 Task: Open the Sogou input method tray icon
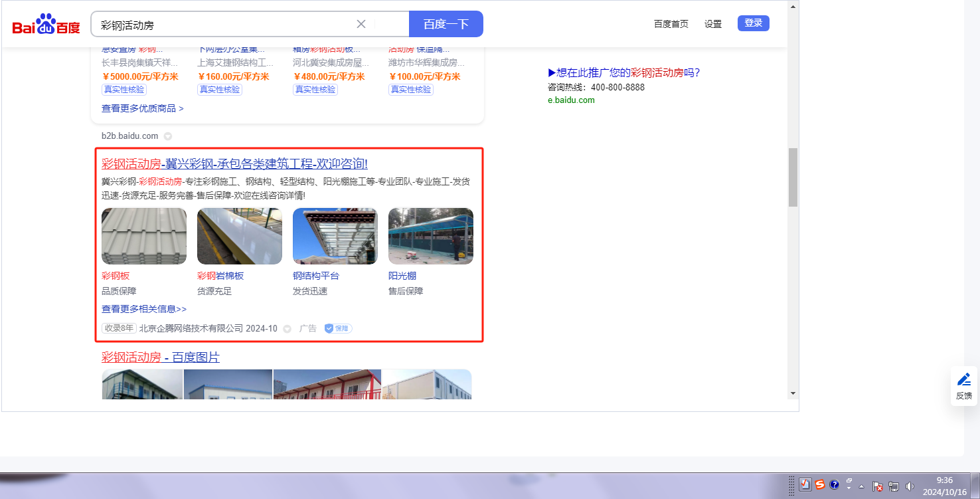(820, 484)
